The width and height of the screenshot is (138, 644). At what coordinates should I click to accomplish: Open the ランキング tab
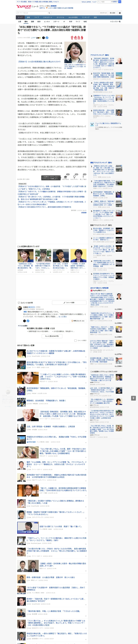[86, 17]
